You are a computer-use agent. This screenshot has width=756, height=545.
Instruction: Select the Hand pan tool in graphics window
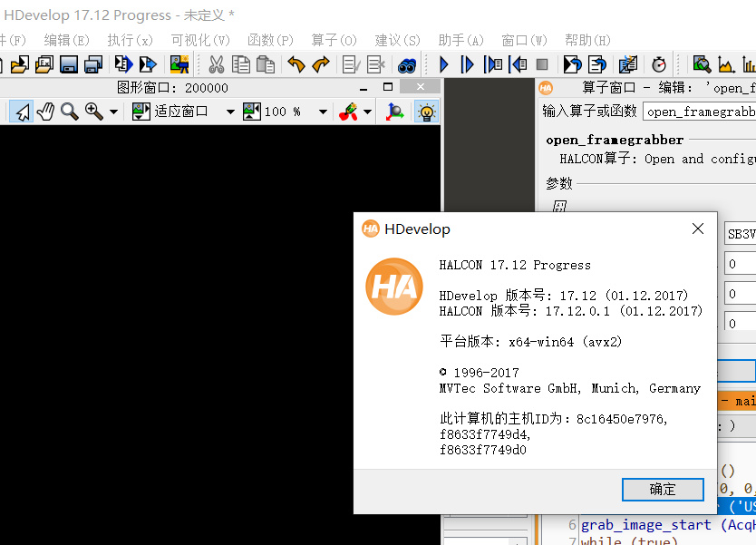tap(45, 111)
